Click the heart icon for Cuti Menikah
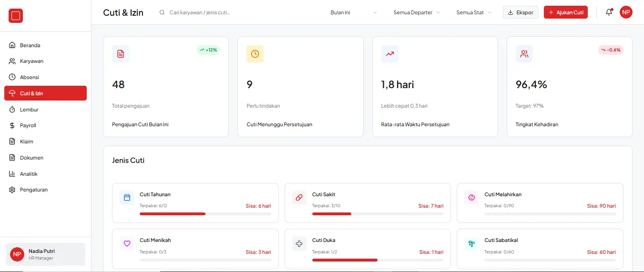This screenshot has height=272, width=644. [127, 243]
